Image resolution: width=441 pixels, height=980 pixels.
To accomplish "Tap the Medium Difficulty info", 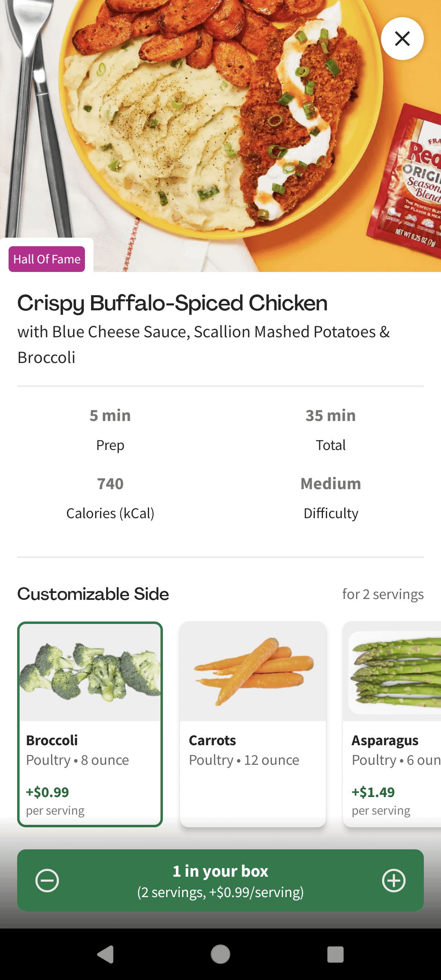I will click(331, 498).
